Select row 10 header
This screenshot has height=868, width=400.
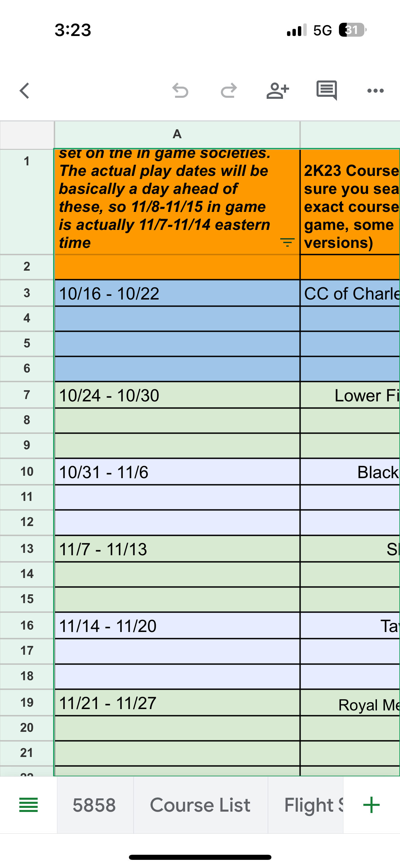click(27, 472)
